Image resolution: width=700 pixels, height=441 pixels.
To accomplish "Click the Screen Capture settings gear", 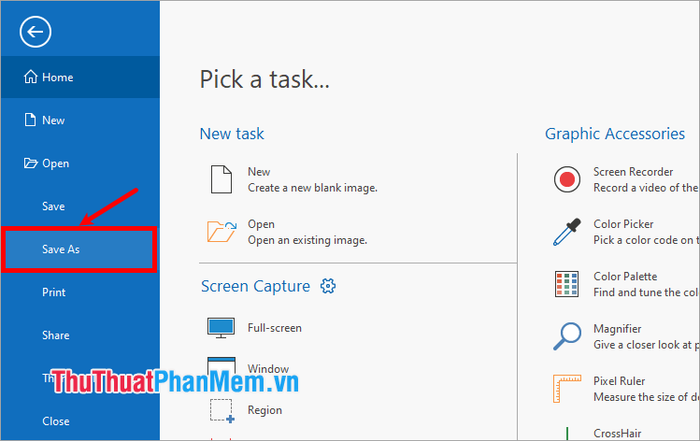I will pyautogui.click(x=328, y=286).
